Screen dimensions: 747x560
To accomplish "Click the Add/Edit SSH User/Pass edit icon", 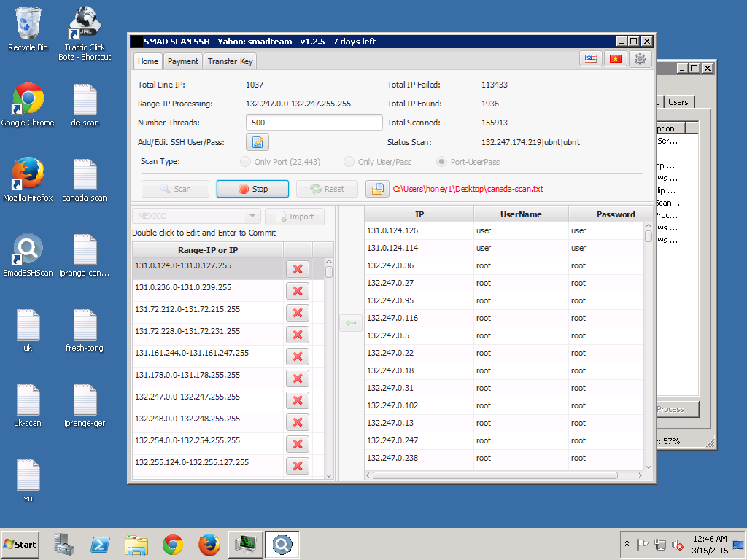I will 258,142.
